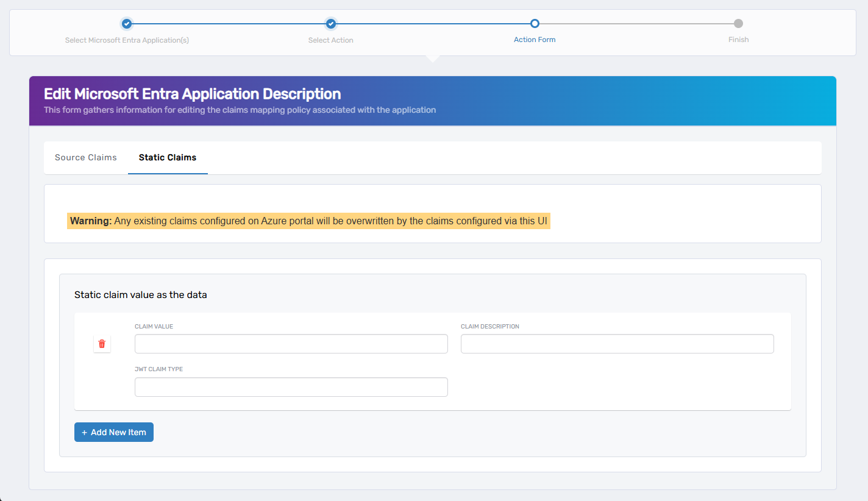Select the Action Form step circle

click(x=535, y=24)
